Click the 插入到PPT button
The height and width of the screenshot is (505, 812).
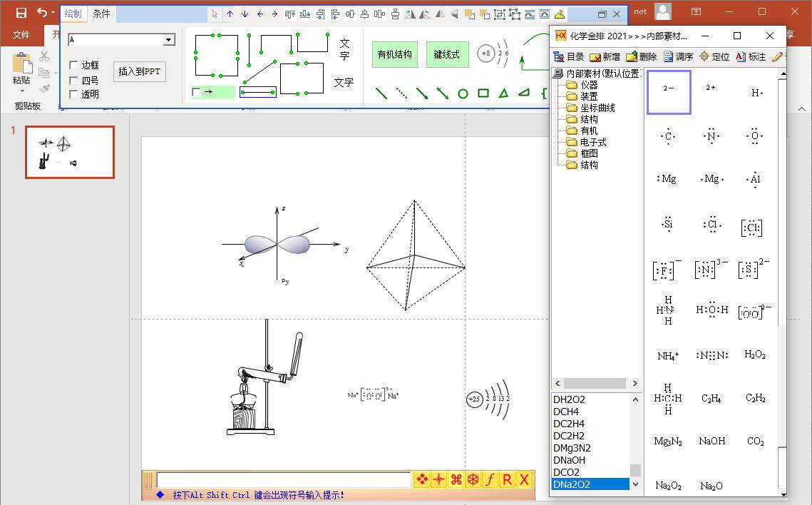tap(139, 71)
